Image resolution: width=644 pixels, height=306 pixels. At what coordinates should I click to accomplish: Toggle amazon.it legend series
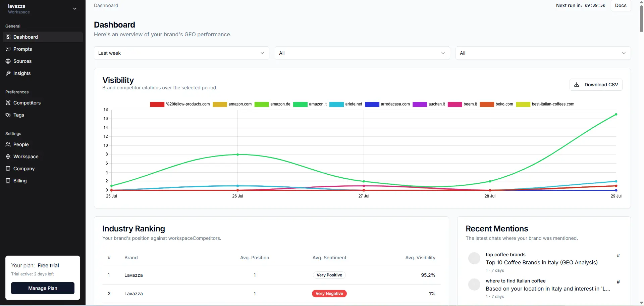point(310,104)
